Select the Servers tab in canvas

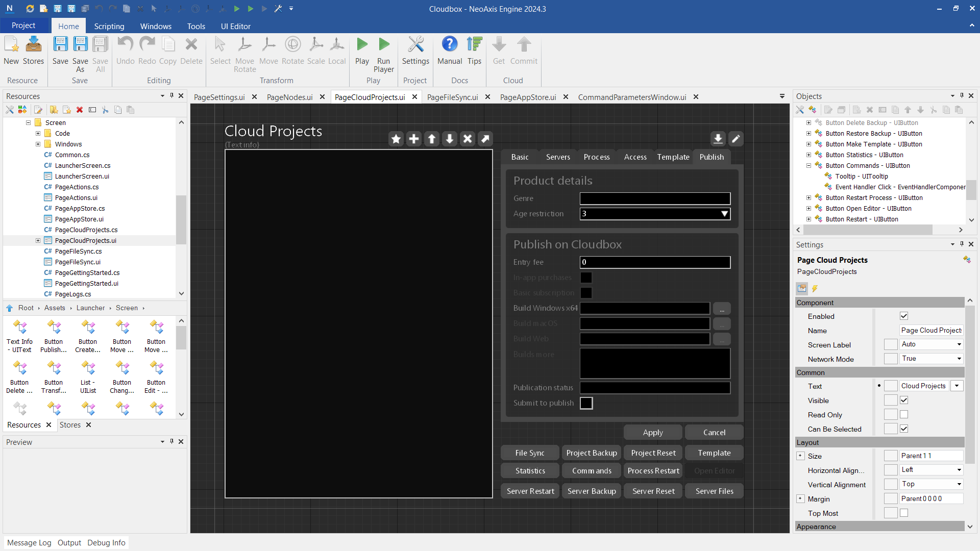[x=558, y=157]
